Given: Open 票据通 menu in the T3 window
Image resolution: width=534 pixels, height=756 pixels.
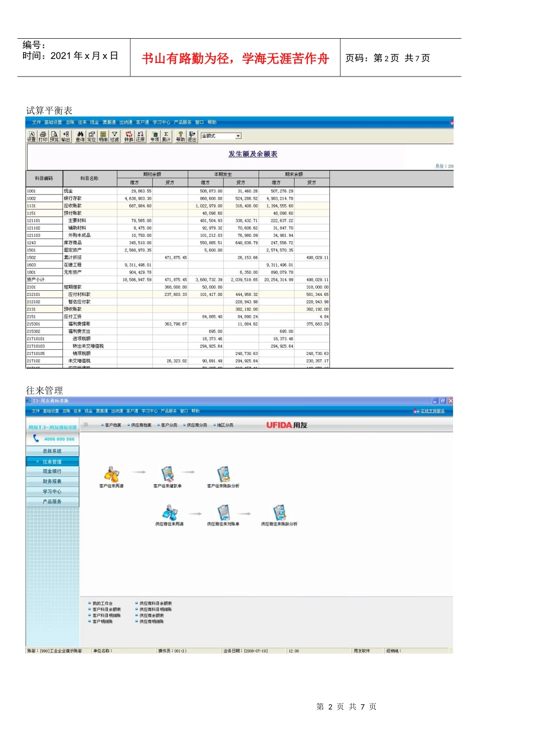Looking at the screenshot, I should click(102, 411).
